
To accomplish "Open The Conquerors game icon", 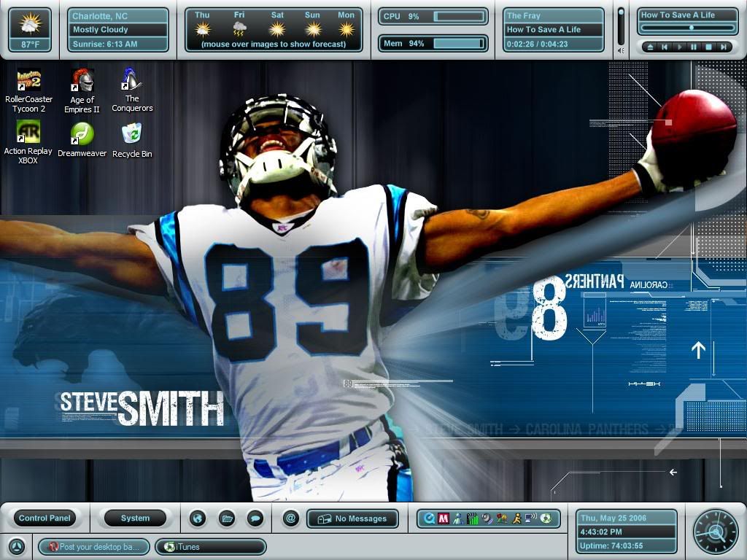I will tap(132, 80).
